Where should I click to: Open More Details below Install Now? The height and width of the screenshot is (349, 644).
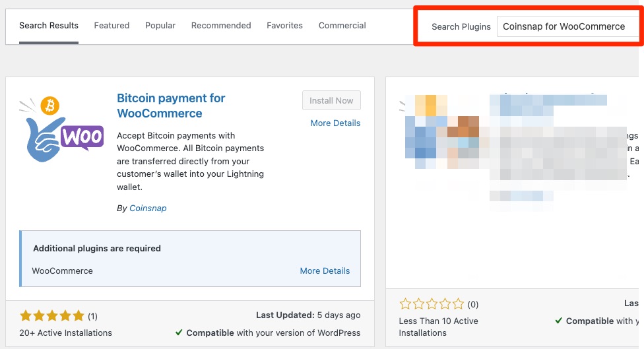point(335,123)
